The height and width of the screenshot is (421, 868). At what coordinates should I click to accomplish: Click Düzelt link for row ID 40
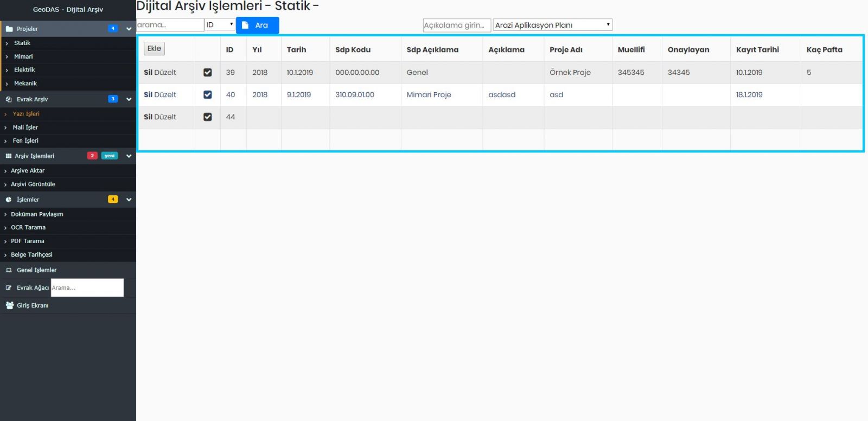point(165,95)
